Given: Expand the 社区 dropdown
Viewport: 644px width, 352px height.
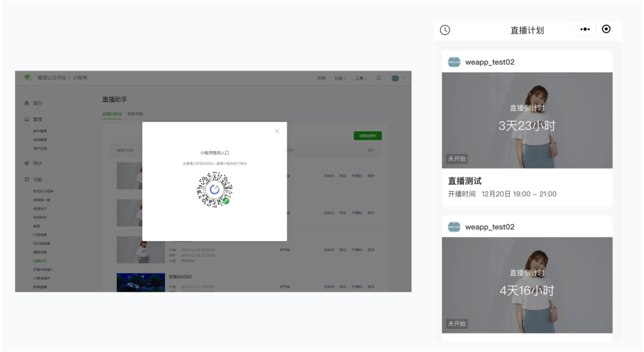Looking at the screenshot, I should (x=340, y=78).
